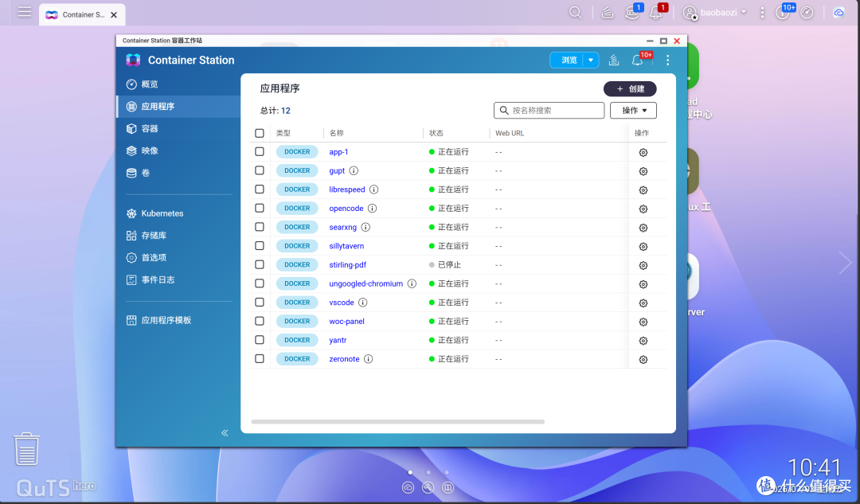860x504 pixels.
Task: Check the librespeed row checkbox
Action: [260, 189]
